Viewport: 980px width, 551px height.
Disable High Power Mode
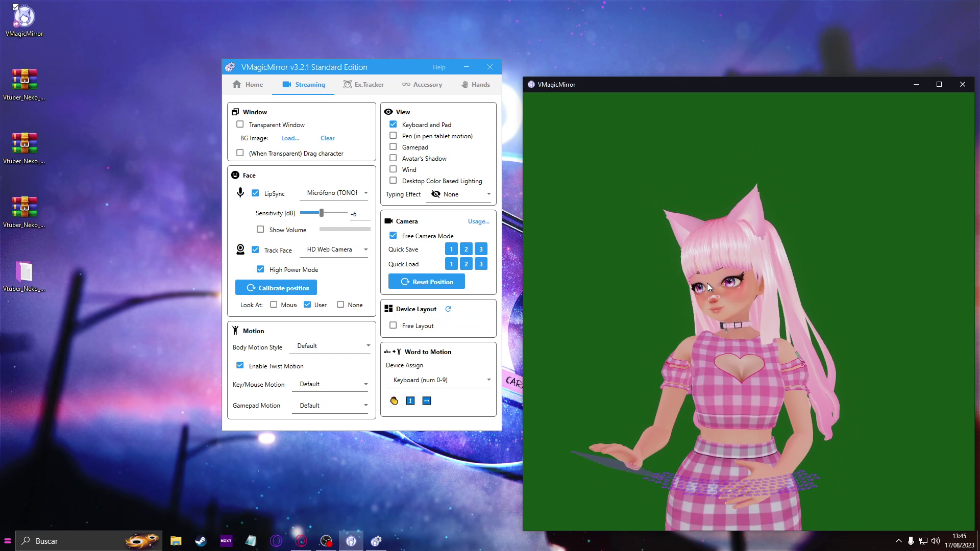click(x=260, y=269)
